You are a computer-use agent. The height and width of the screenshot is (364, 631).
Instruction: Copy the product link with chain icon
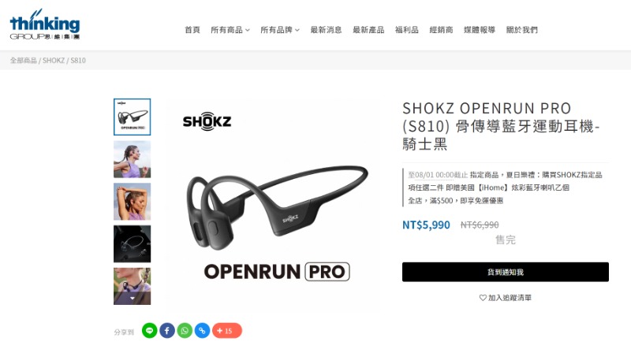tap(203, 331)
